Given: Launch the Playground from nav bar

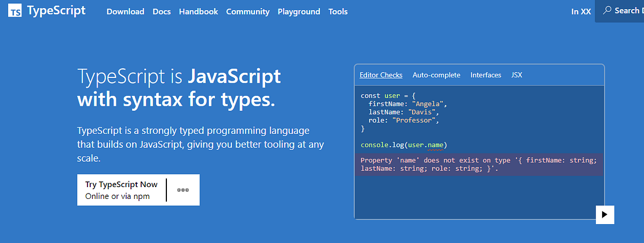Looking at the screenshot, I should (x=299, y=11).
